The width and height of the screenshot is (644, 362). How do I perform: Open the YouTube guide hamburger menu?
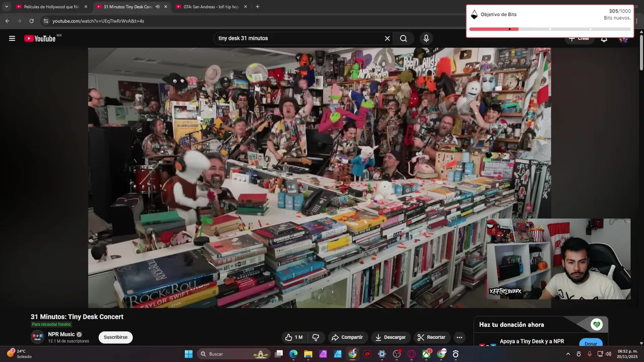(12, 38)
